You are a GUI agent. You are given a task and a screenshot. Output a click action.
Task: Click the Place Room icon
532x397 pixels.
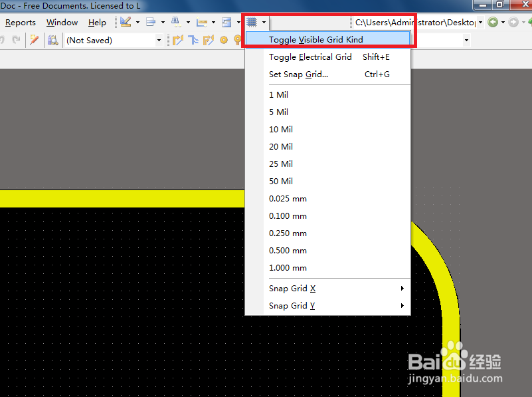pos(226,22)
